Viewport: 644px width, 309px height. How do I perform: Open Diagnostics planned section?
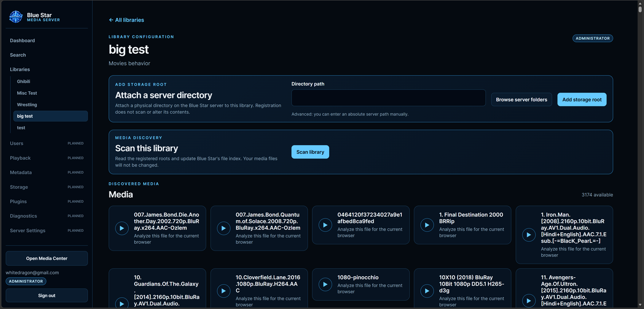click(47, 216)
